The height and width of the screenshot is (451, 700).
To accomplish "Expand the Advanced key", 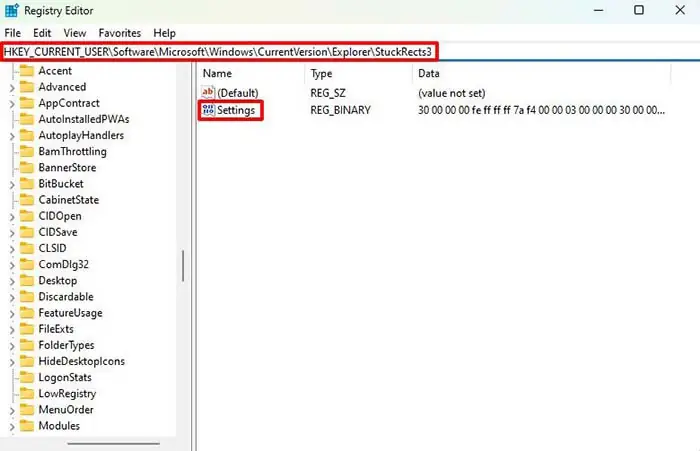I will pos(12,88).
